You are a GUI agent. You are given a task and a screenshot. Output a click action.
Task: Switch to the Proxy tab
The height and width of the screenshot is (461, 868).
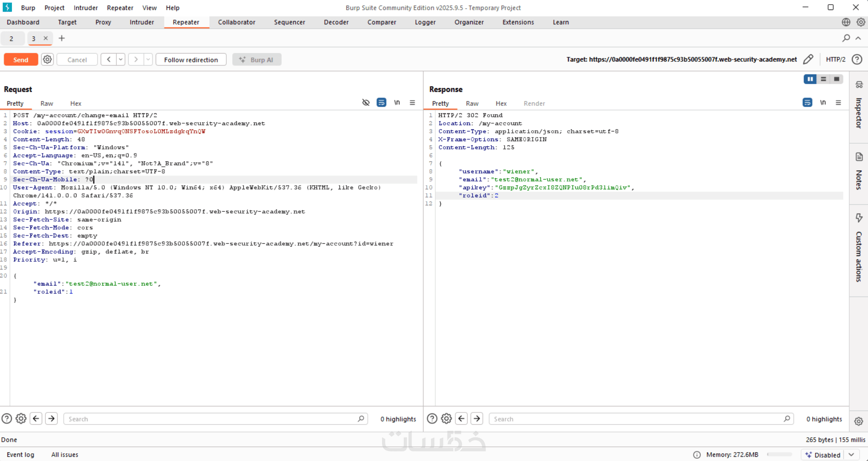point(103,22)
